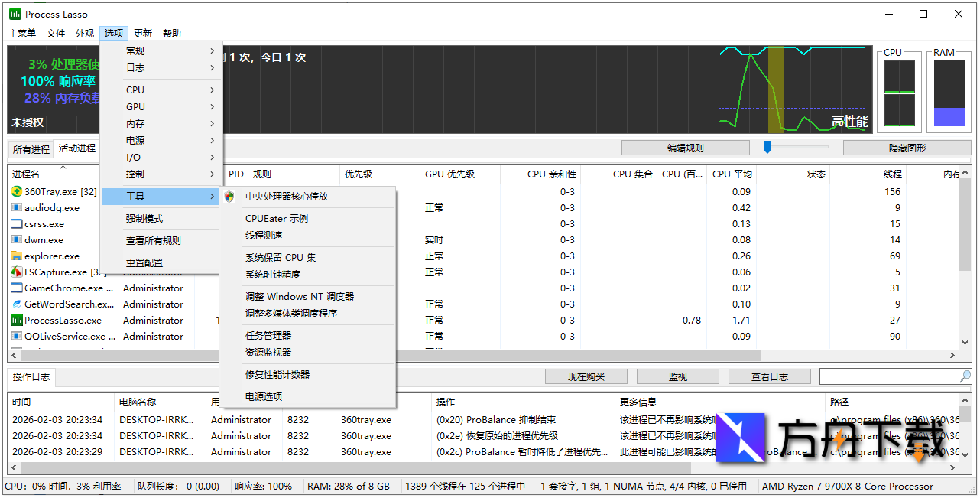Screen dimensions: 980x498
Task: Click the 编辑规则 button
Action: pyautogui.click(x=684, y=147)
